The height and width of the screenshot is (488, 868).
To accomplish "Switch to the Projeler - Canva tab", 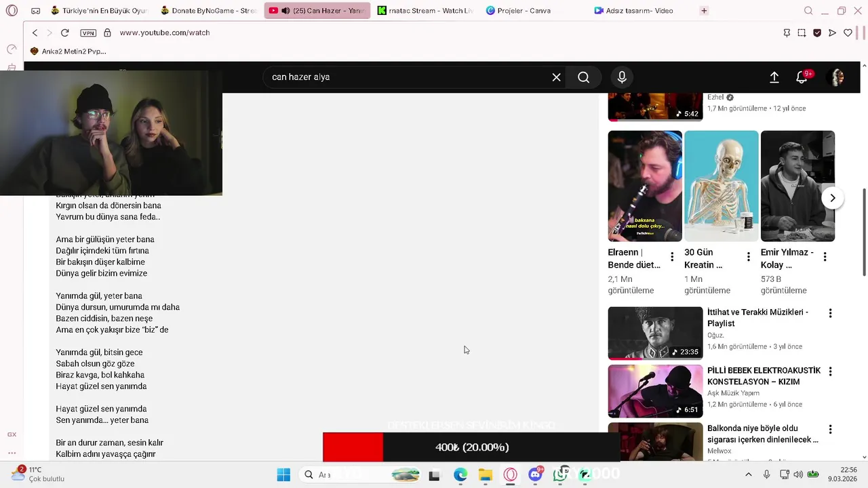I will [x=534, y=11].
